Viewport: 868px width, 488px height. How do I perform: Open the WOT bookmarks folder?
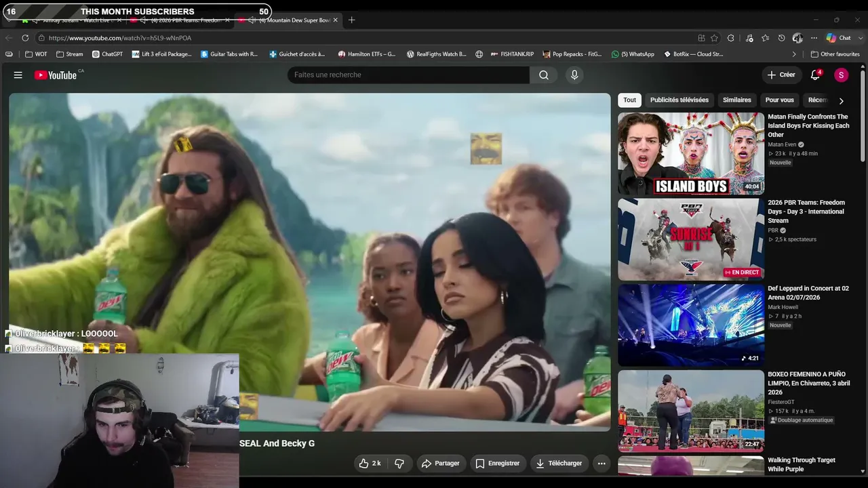point(37,54)
